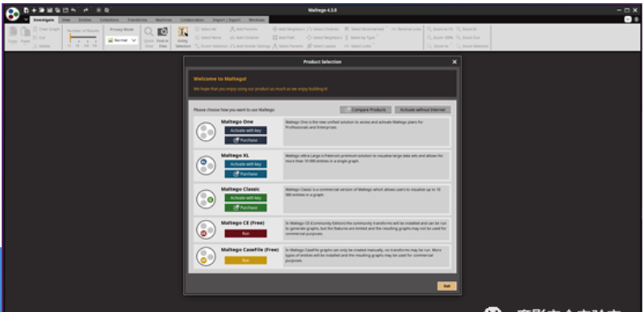
Task: Click Clear Graph in the ribbon
Action: click(x=47, y=29)
